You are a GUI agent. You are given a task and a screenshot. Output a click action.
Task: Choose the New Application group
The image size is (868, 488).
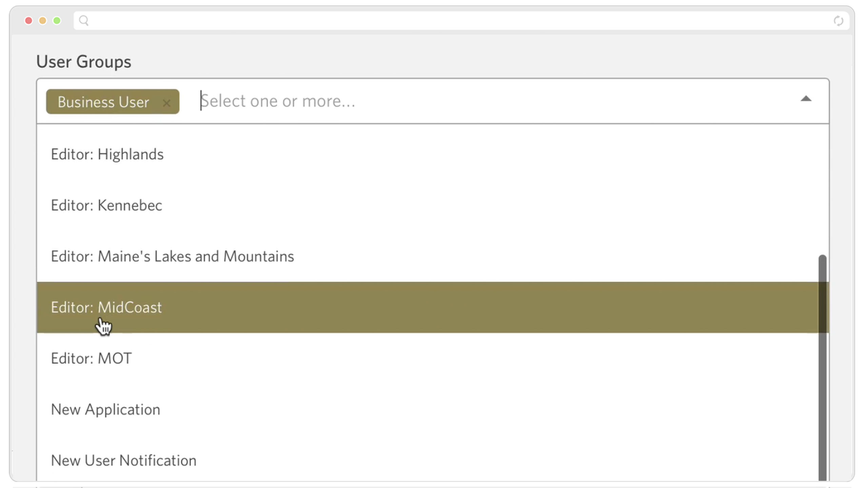pyautogui.click(x=433, y=409)
